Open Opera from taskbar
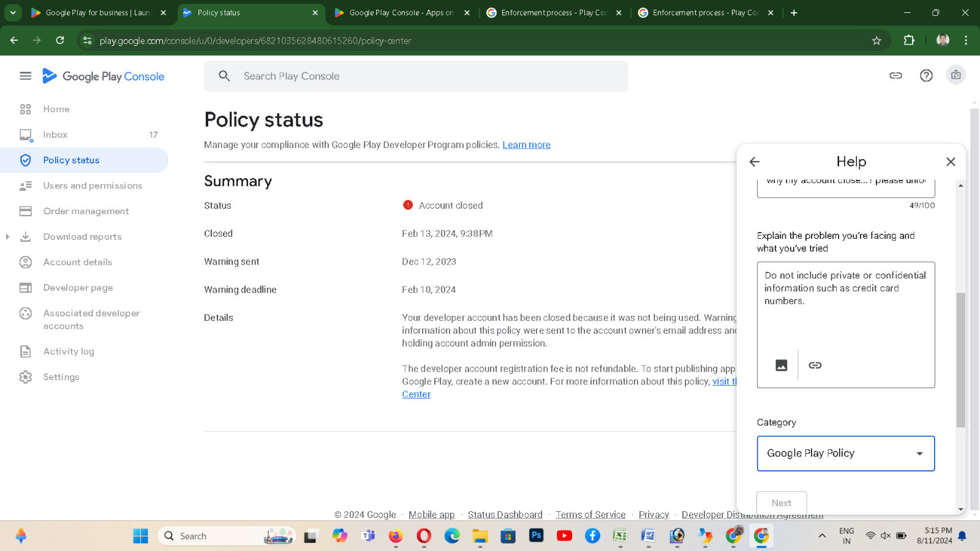Image resolution: width=980 pixels, height=551 pixels. 424,536
